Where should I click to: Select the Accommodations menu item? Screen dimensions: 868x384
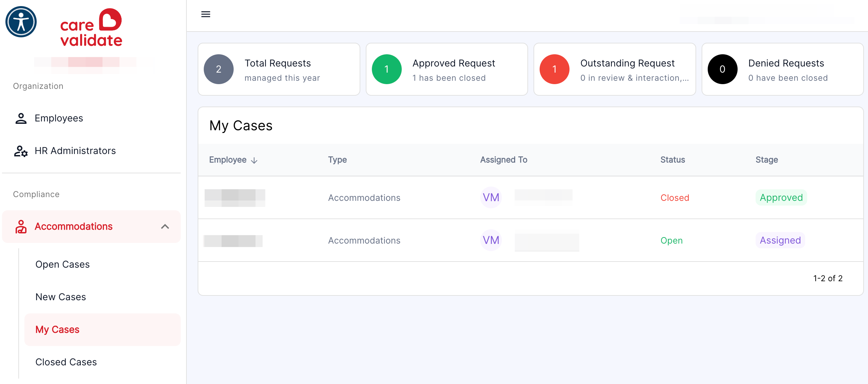click(91, 227)
